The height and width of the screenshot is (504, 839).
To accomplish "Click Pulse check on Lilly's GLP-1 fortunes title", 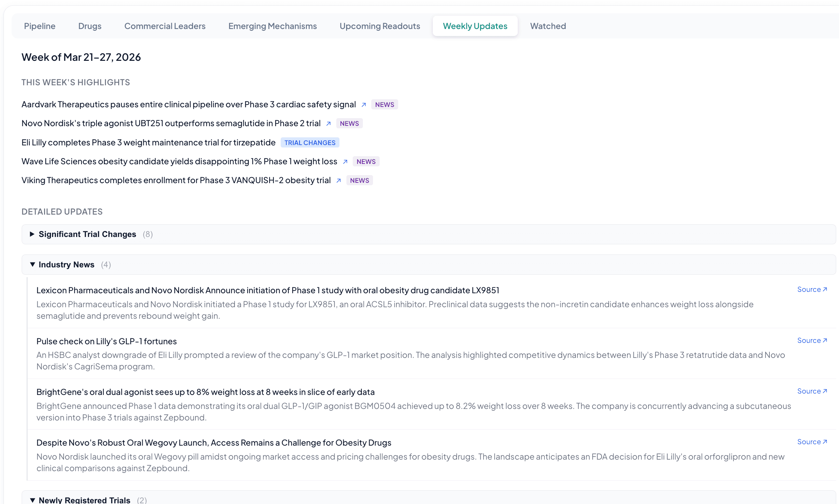I will tap(107, 341).
